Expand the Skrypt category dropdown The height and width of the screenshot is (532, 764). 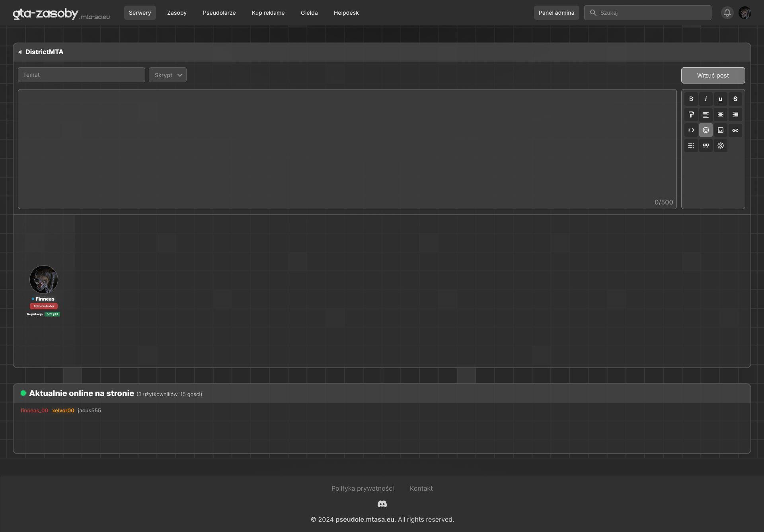[x=168, y=75]
